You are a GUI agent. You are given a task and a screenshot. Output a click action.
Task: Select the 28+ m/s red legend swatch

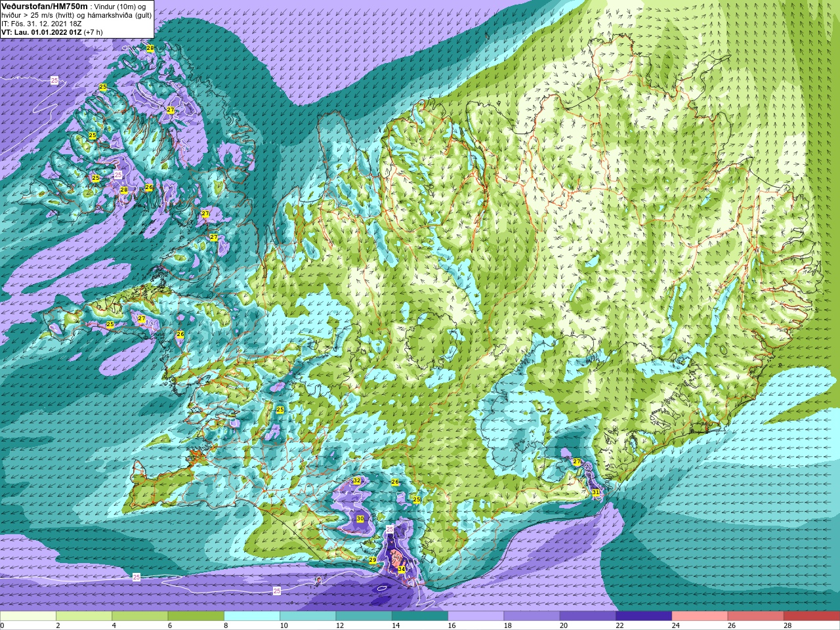[x=812, y=616]
